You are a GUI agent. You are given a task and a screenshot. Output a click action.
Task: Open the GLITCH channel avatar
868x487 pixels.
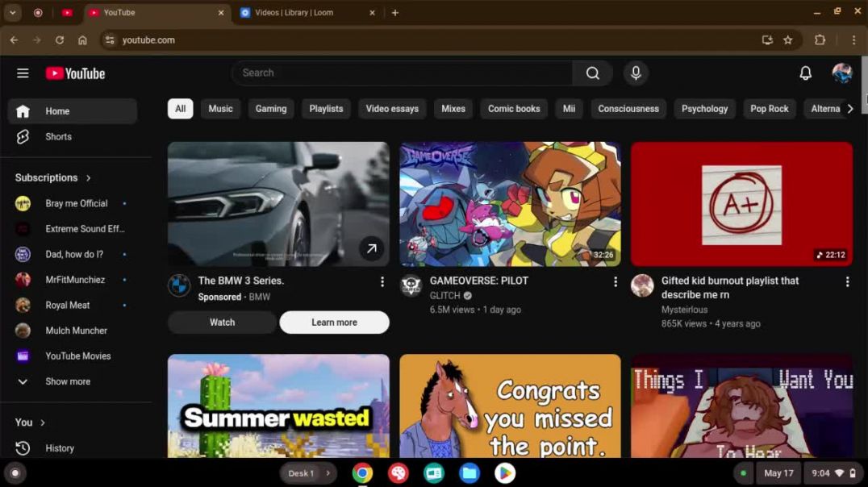(x=411, y=285)
